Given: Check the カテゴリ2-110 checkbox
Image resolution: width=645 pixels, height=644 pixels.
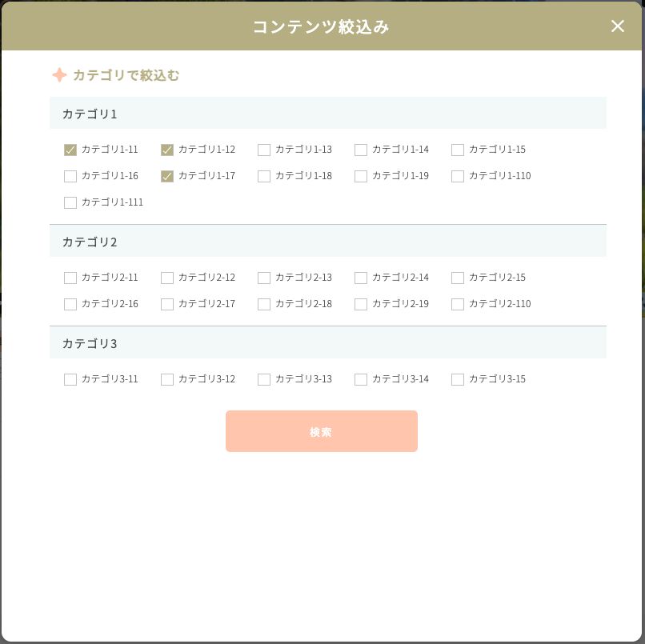Looking at the screenshot, I should point(458,304).
